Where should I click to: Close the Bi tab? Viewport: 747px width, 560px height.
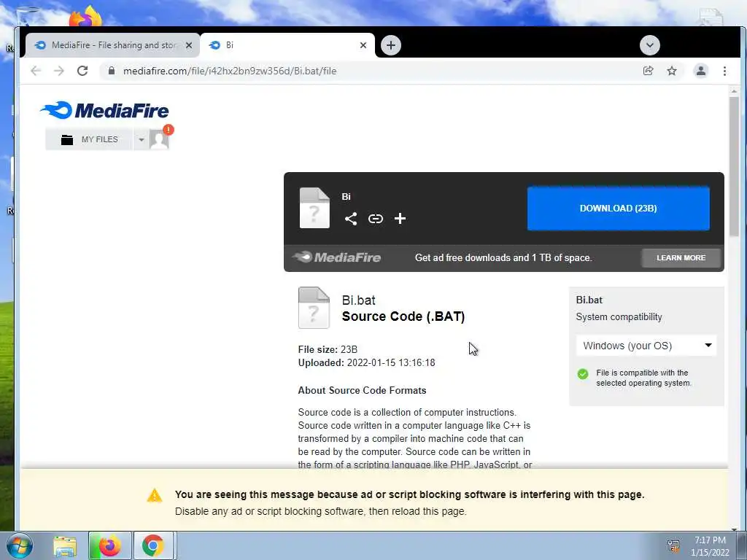click(x=363, y=45)
